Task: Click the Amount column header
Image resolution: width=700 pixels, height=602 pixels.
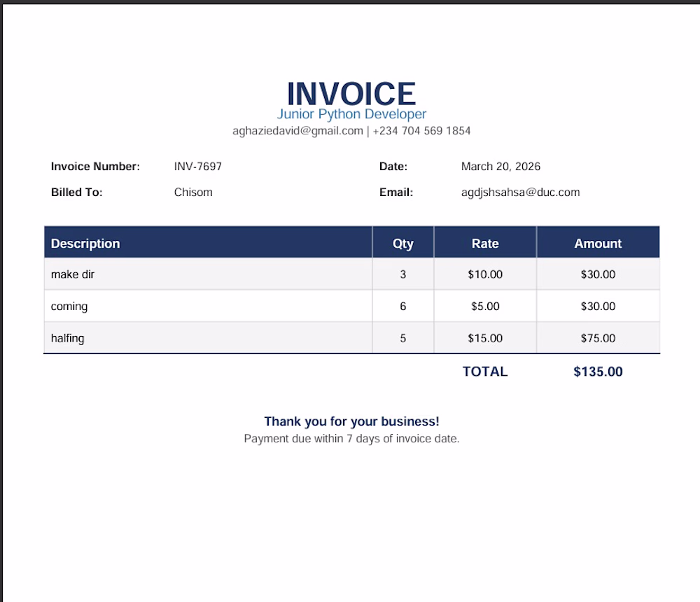Action: pyautogui.click(x=598, y=244)
